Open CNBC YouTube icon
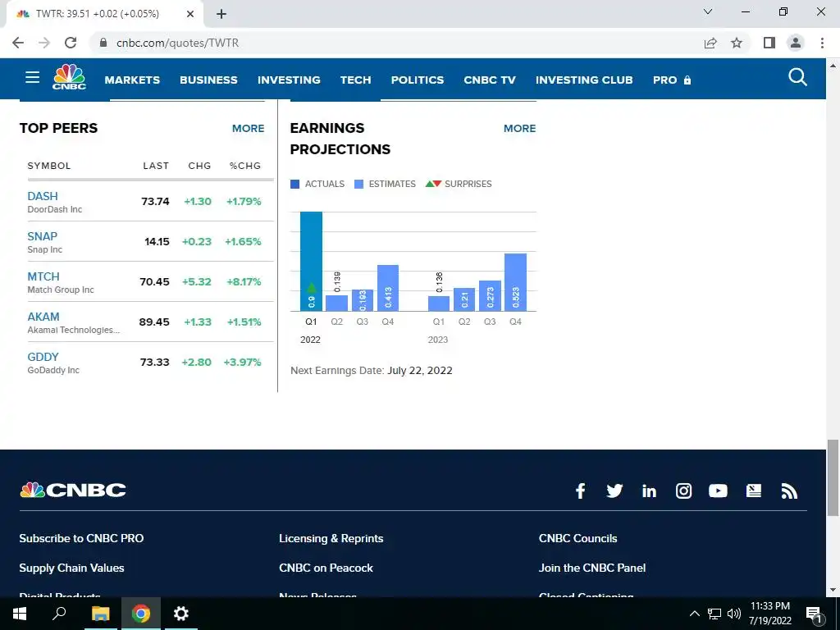This screenshot has width=840, height=630. click(x=718, y=491)
